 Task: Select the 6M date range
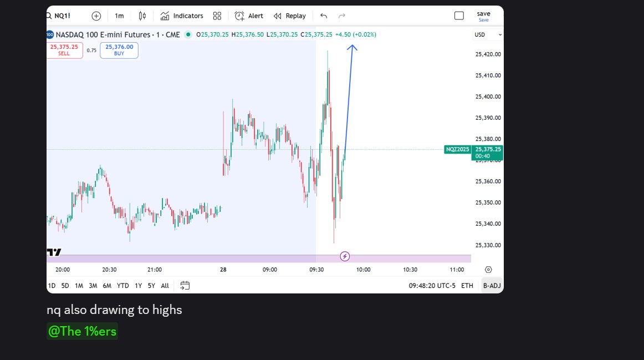point(107,286)
